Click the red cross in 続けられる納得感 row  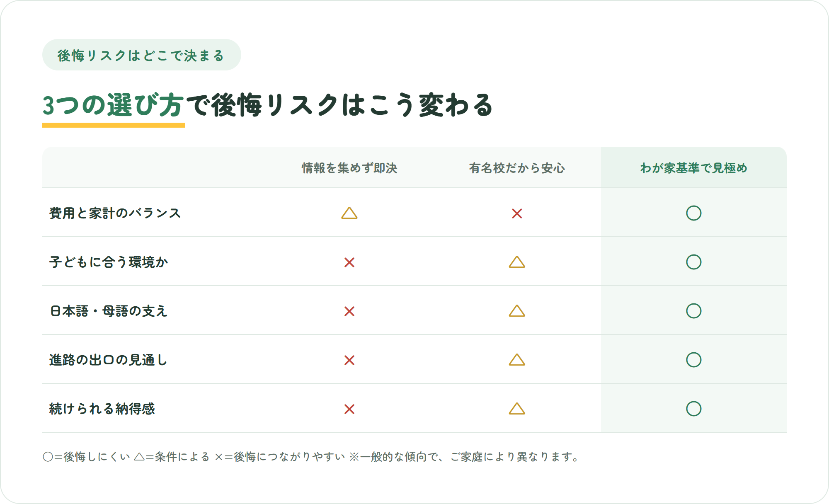click(349, 409)
